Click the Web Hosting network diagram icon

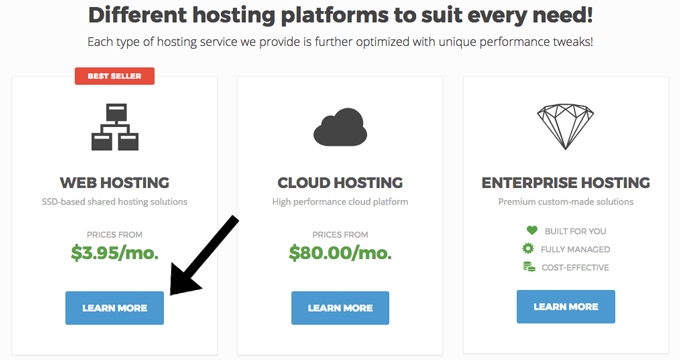pyautogui.click(x=115, y=127)
